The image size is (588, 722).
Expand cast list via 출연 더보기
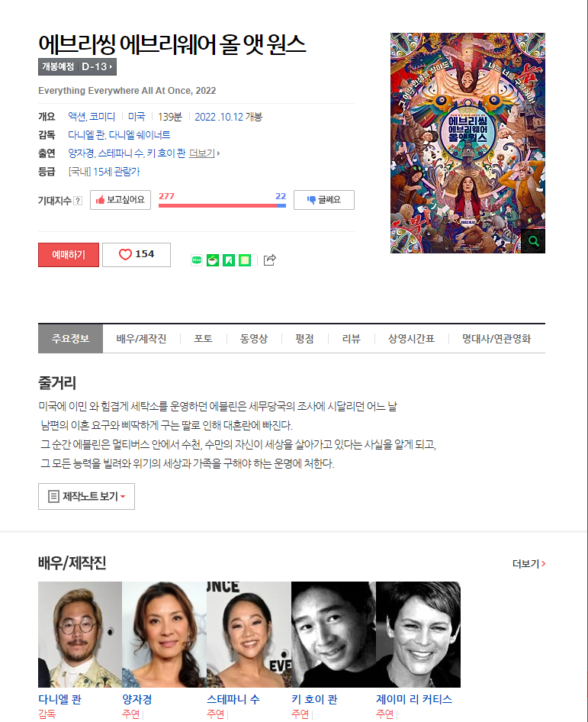(204, 153)
